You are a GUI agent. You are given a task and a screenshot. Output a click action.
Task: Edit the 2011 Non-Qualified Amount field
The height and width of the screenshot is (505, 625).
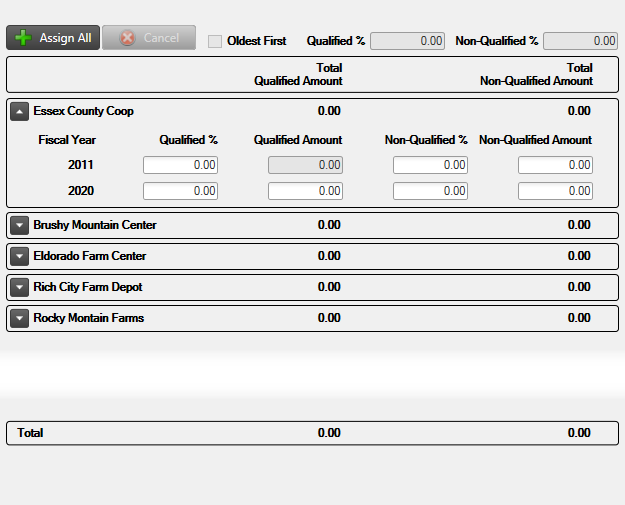555,165
